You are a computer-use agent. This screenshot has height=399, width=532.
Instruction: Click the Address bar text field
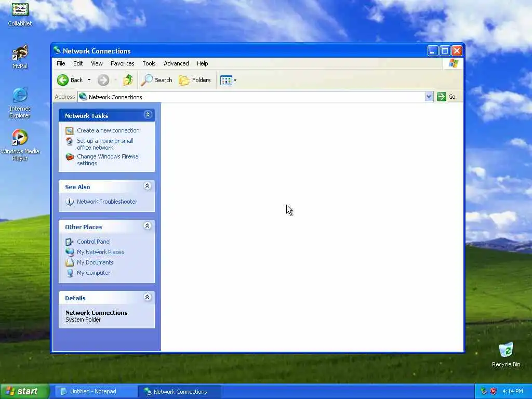(x=251, y=97)
